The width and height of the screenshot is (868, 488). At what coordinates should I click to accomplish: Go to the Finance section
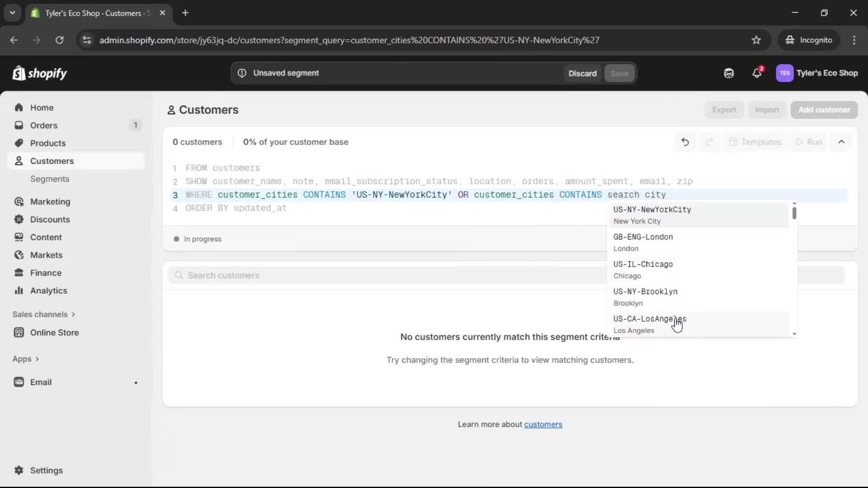tap(46, 272)
